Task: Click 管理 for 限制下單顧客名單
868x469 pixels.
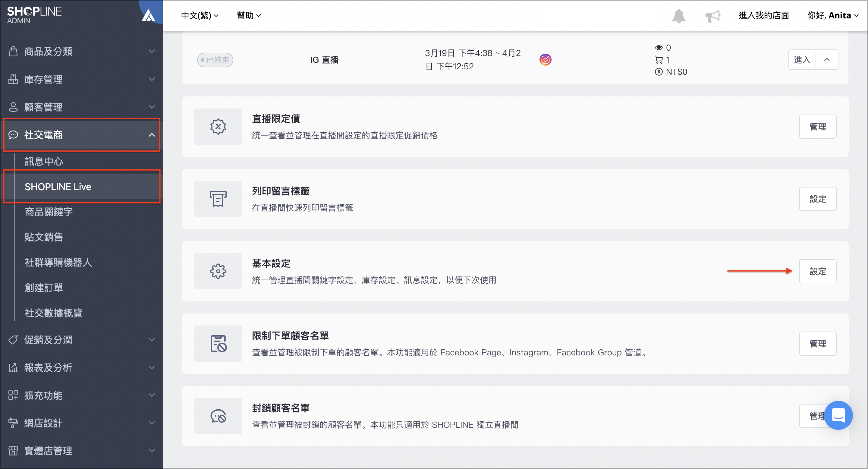Action: (x=818, y=344)
